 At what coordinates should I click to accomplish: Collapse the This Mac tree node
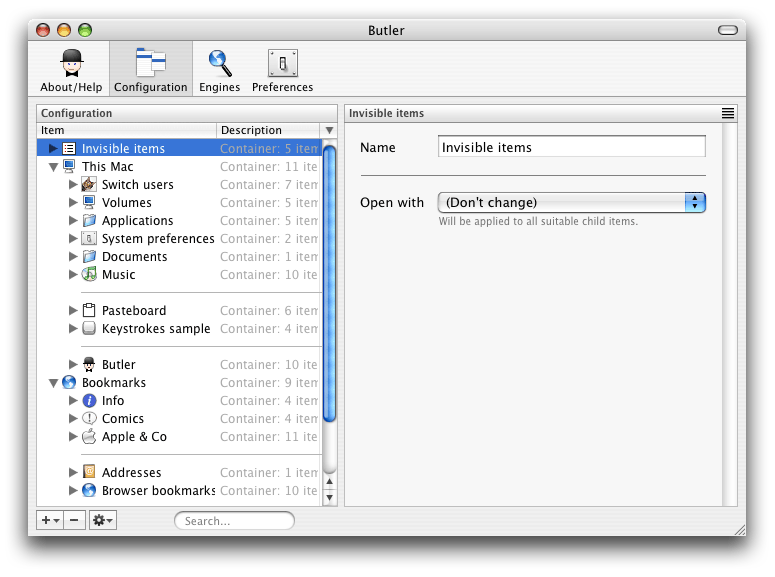[x=54, y=167]
